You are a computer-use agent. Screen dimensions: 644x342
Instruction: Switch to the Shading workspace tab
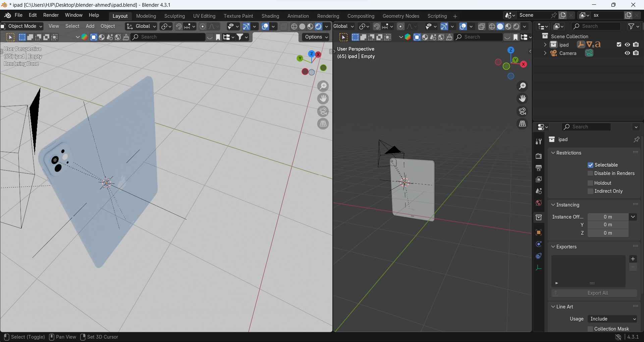click(x=270, y=16)
